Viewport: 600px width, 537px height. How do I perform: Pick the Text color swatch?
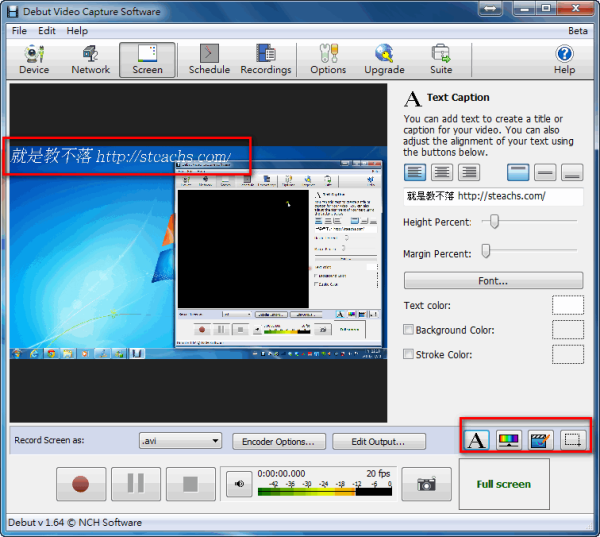568,305
